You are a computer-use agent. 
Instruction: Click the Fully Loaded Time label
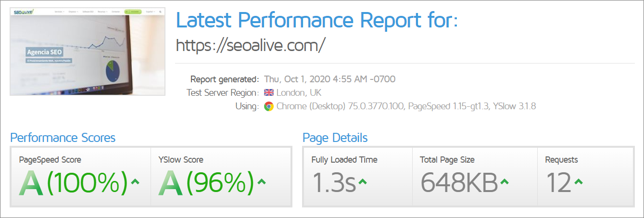(x=344, y=160)
